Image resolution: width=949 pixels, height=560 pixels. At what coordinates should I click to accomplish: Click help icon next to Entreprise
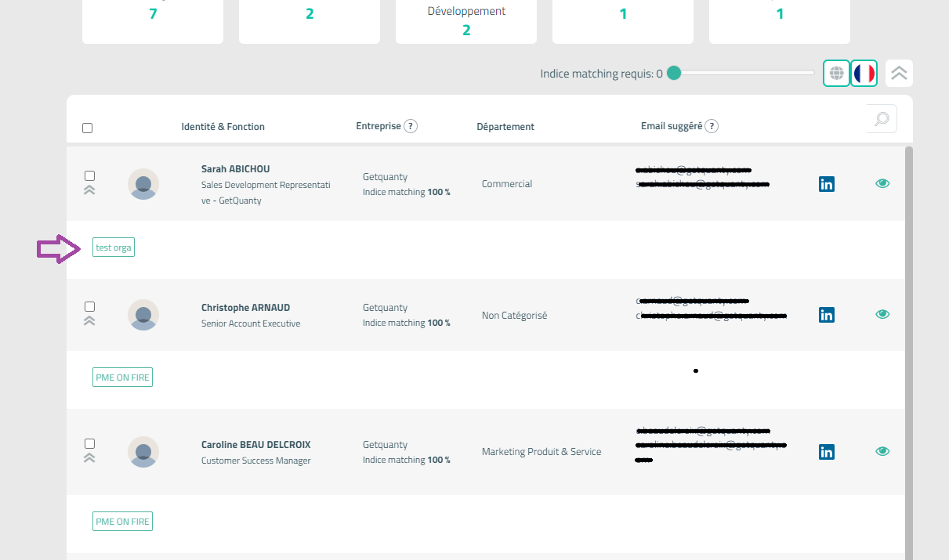[411, 126]
